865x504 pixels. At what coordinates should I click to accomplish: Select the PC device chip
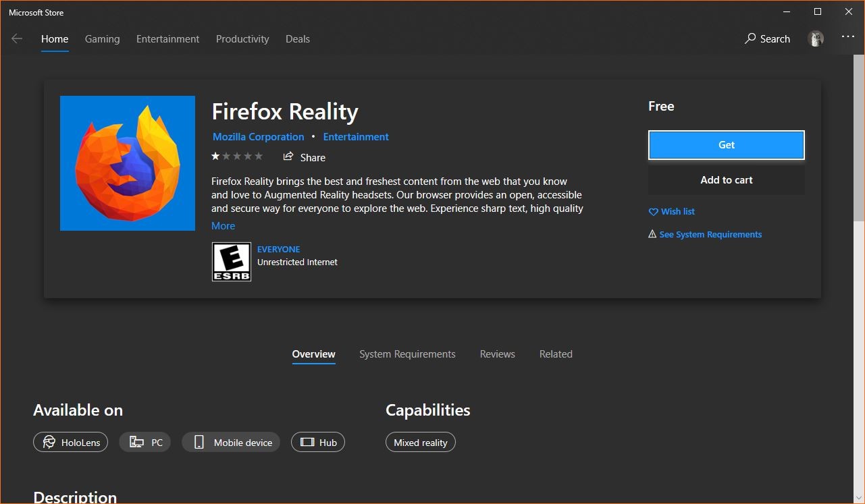pyautogui.click(x=145, y=443)
